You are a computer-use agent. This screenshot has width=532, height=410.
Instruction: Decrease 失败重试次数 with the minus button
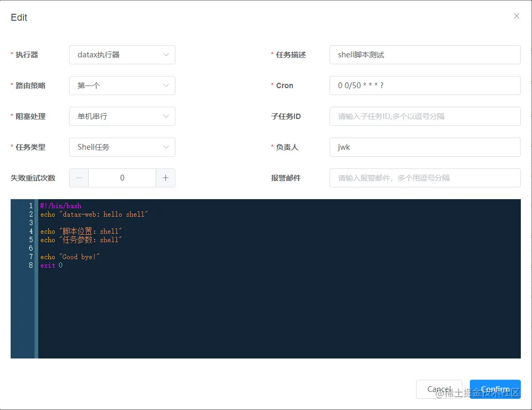[79, 178]
